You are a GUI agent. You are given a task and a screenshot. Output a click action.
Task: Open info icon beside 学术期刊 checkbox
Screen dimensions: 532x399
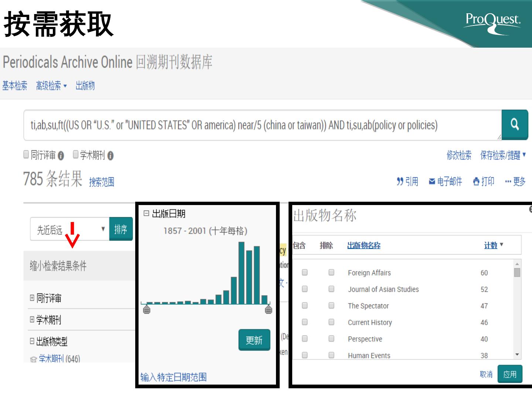[110, 156]
